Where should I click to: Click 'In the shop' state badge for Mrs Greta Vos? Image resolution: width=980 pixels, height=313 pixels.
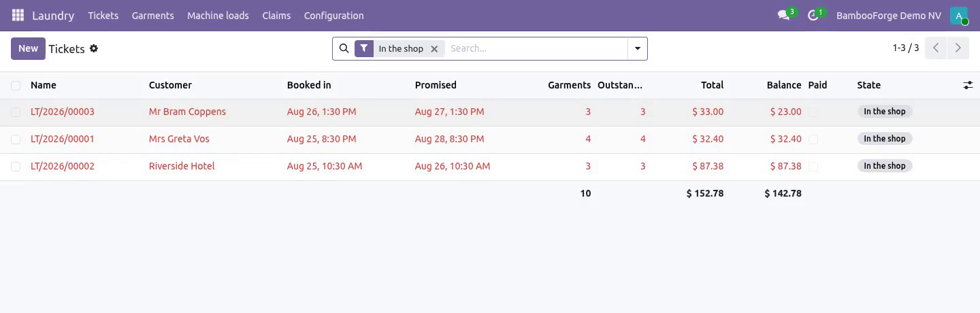(x=885, y=139)
